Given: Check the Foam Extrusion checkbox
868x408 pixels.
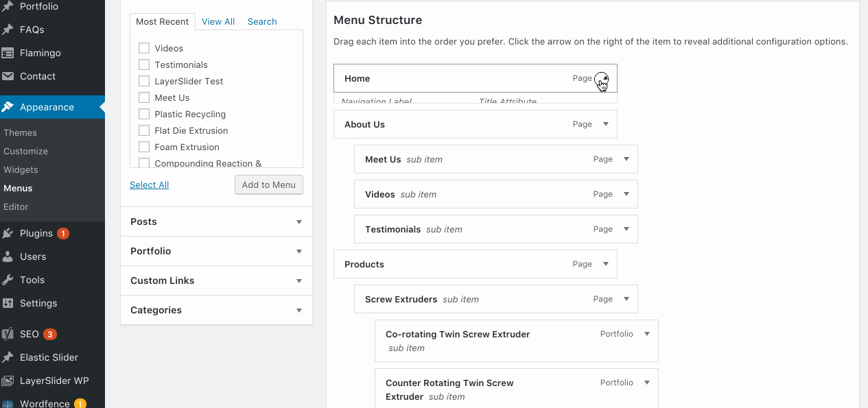Looking at the screenshot, I should pyautogui.click(x=144, y=147).
